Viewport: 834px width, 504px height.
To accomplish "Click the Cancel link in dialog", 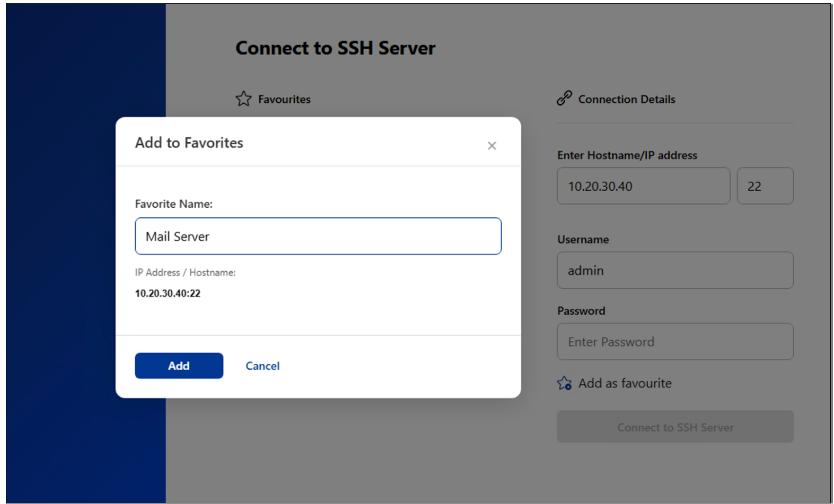I will tap(262, 366).
